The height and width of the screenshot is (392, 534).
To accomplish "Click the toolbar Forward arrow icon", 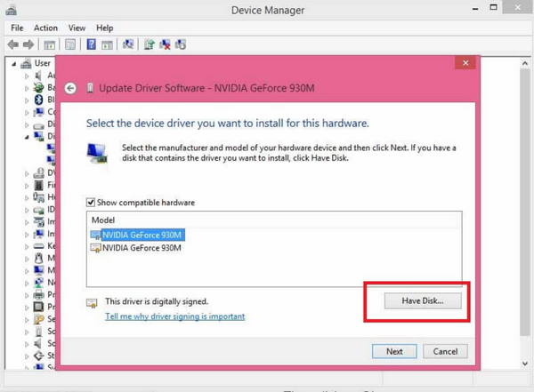I will (x=29, y=44).
